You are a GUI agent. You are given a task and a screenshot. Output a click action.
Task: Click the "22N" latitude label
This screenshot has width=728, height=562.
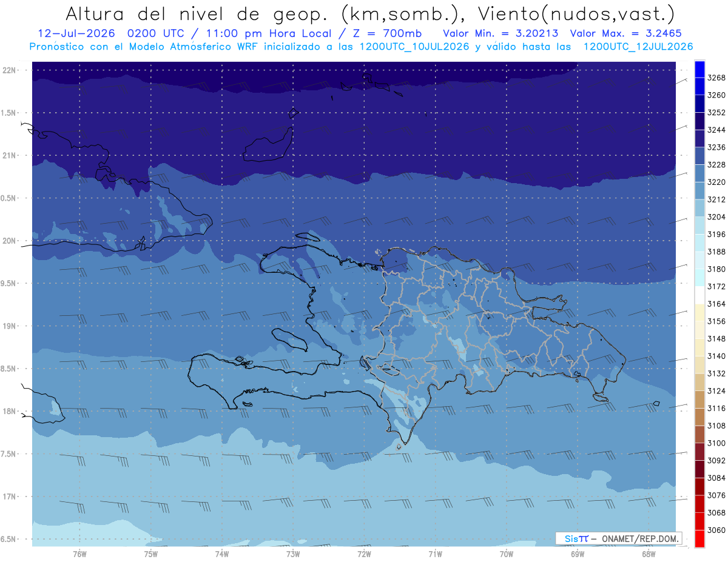(x=8, y=70)
